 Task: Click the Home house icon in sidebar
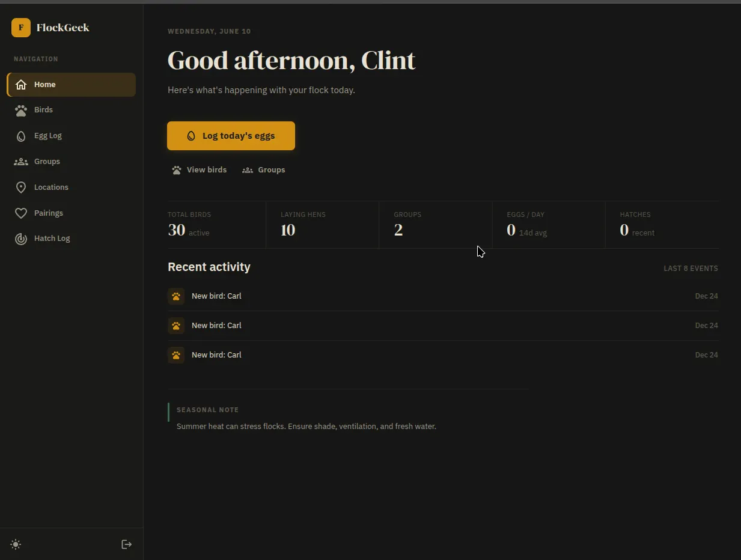coord(21,85)
